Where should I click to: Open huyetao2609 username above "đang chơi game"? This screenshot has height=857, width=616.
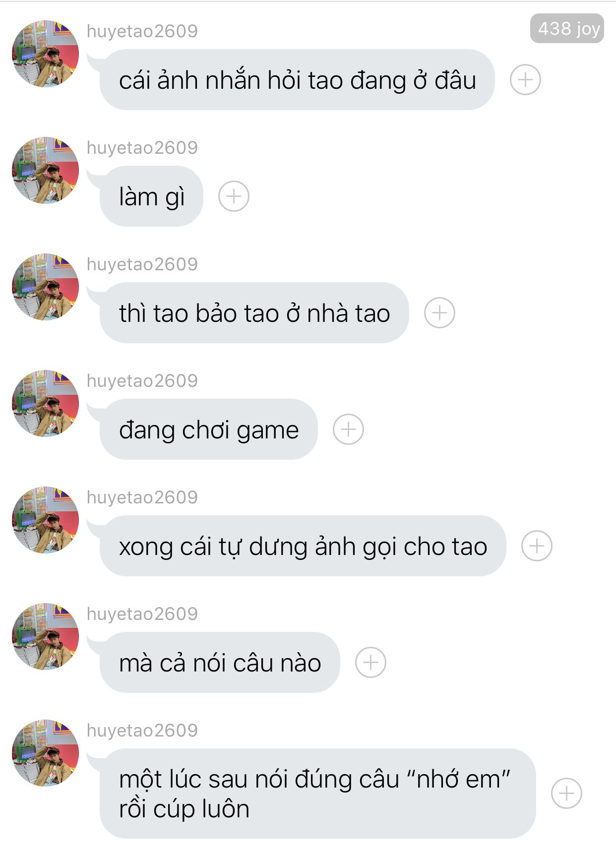pyautogui.click(x=142, y=381)
